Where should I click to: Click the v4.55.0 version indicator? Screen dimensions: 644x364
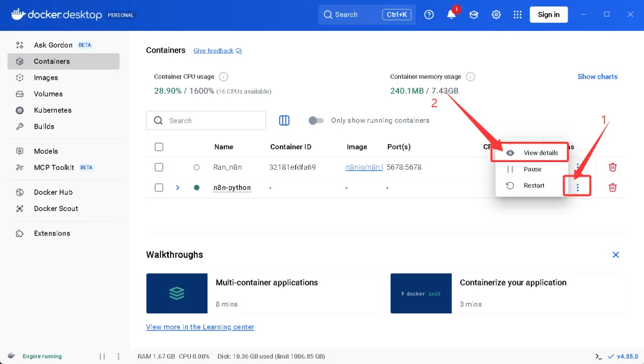[623, 357]
